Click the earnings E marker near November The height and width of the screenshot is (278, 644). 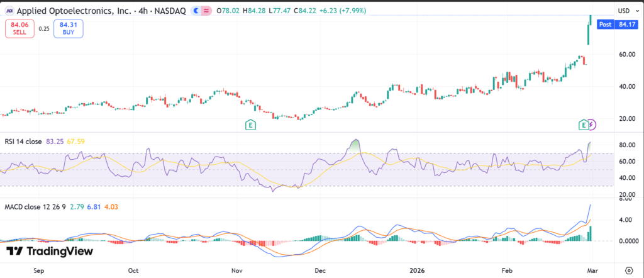pos(251,125)
